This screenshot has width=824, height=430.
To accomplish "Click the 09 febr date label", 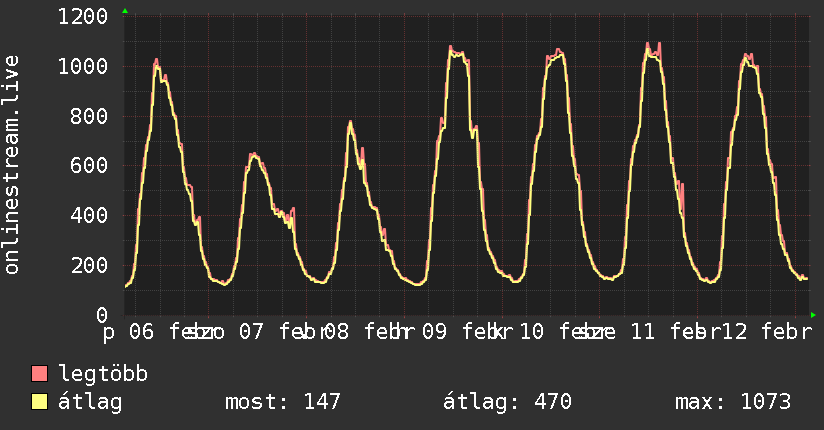I will coord(461,332).
